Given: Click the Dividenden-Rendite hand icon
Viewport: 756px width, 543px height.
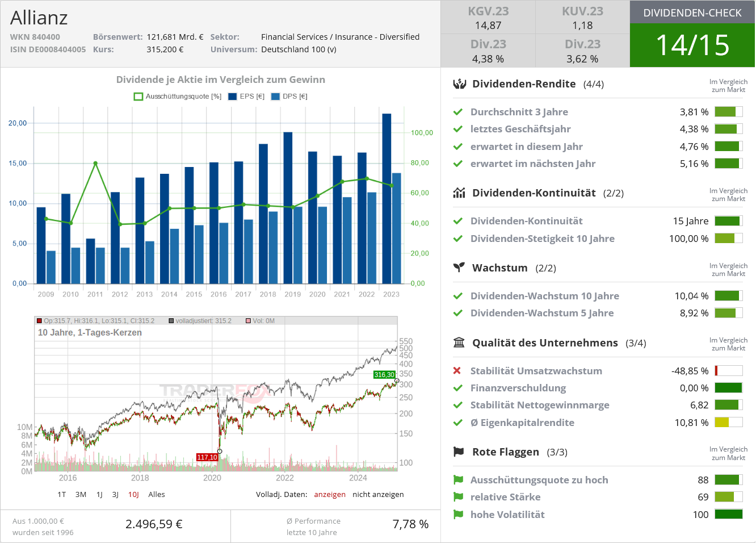Looking at the screenshot, I should (459, 84).
